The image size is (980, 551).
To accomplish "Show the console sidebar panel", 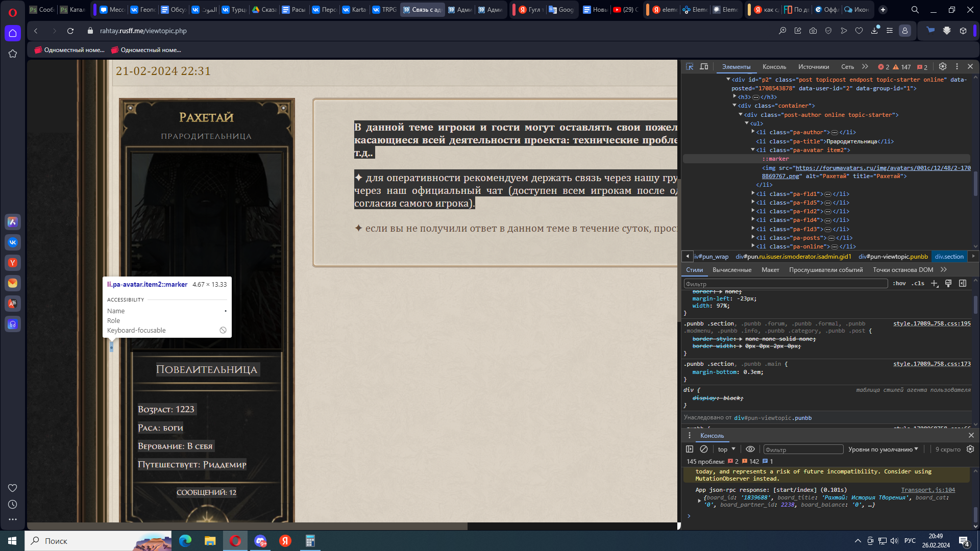I will pyautogui.click(x=690, y=449).
